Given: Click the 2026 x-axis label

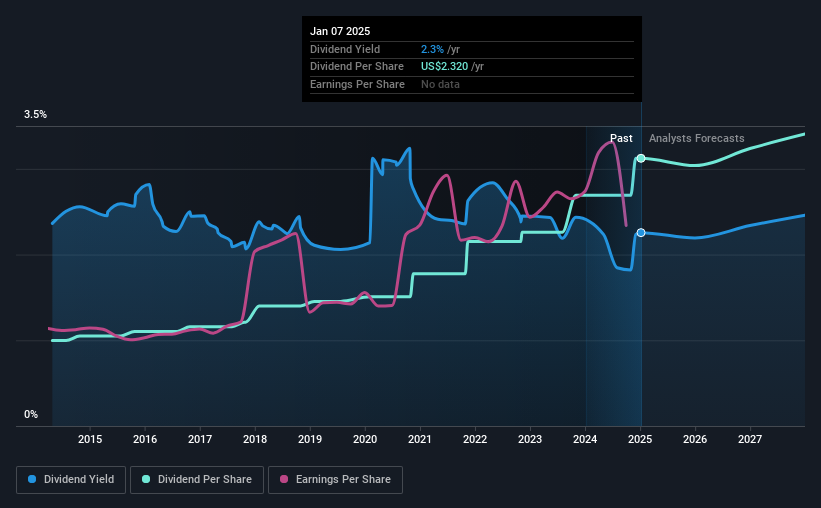Looking at the screenshot, I should 695,439.
